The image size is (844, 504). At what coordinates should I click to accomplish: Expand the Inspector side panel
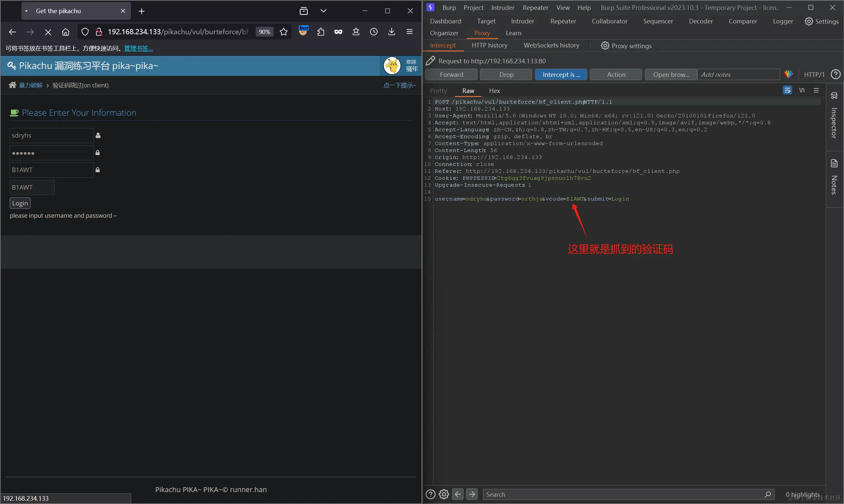coord(834,115)
